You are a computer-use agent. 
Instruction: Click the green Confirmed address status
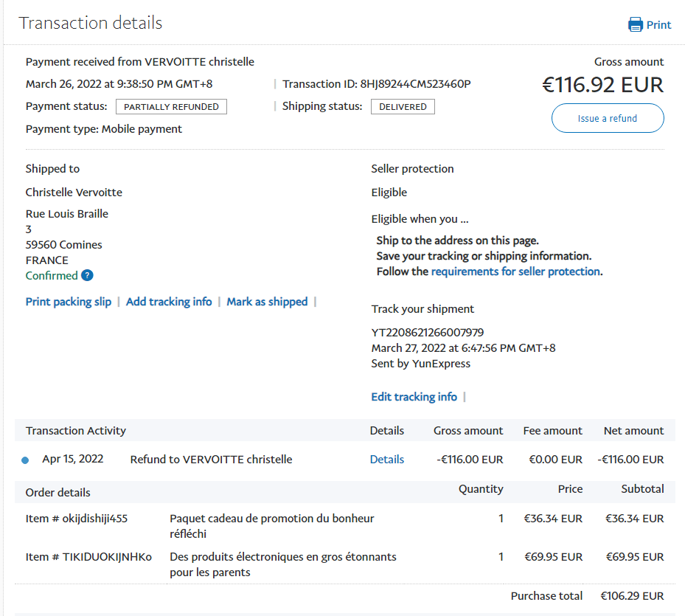pos(52,276)
